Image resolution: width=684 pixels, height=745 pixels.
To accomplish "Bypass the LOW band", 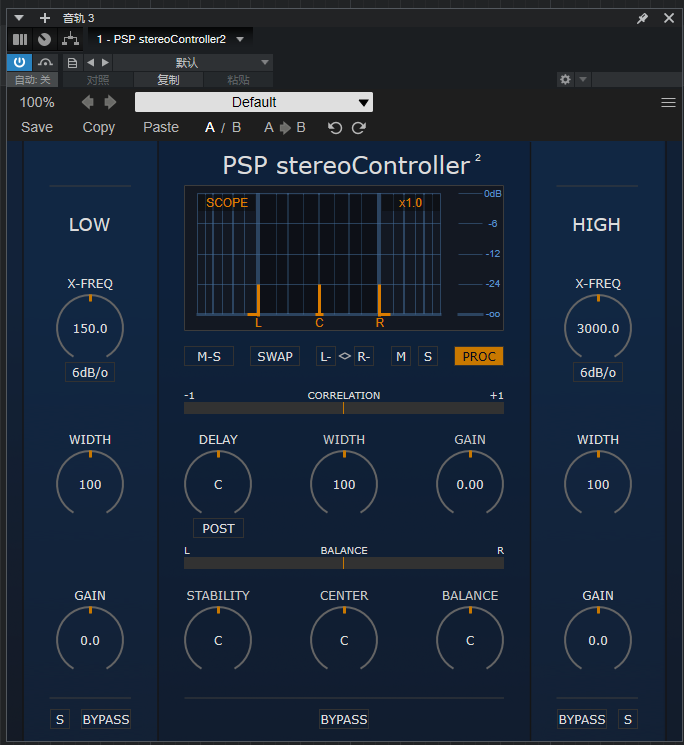I will (x=105, y=719).
